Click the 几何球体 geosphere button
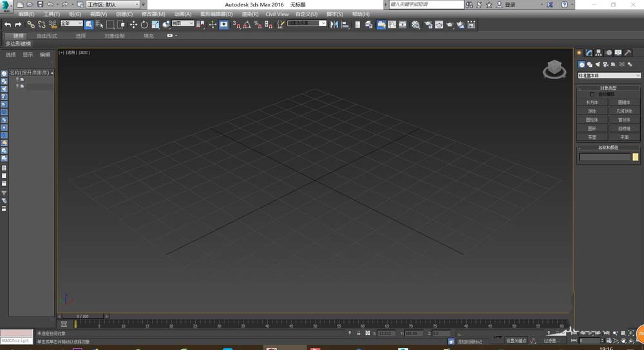This screenshot has width=644, height=350. (x=624, y=111)
